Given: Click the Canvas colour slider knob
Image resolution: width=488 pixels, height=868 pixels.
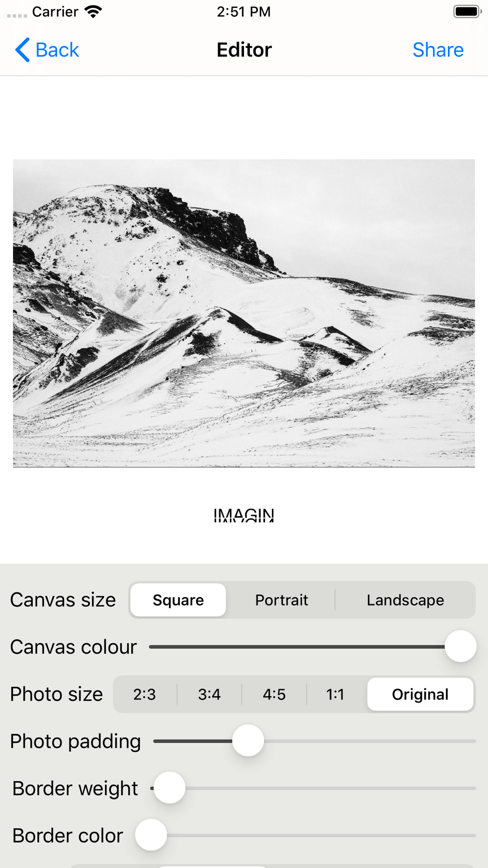Looking at the screenshot, I should click(x=460, y=646).
